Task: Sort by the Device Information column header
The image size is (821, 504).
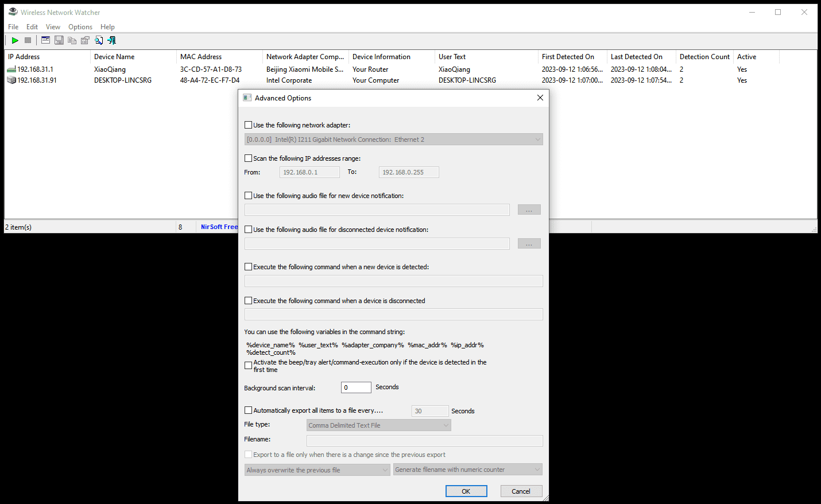Action: (392, 57)
